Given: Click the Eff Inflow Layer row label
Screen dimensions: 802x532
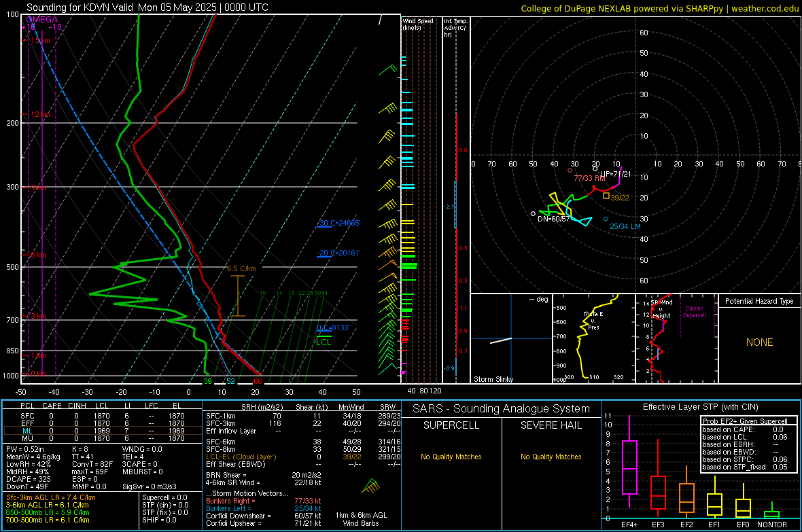Looking at the screenshot, I should pos(231,431).
